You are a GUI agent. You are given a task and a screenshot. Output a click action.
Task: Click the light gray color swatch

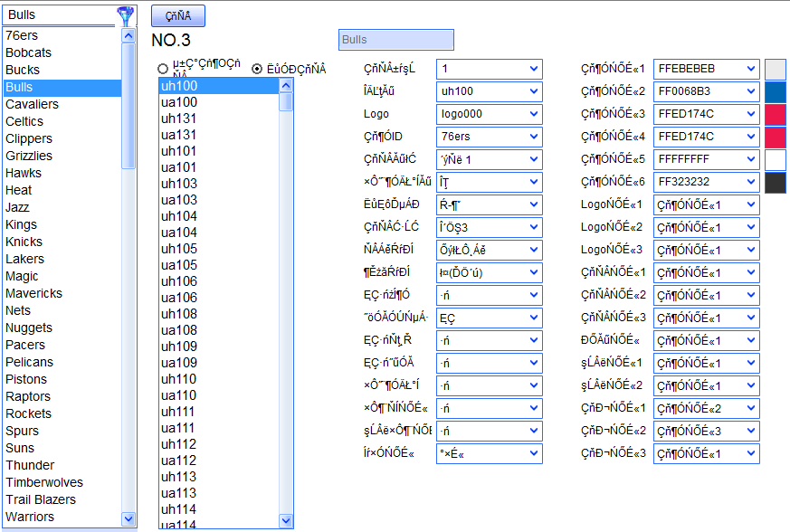(x=776, y=69)
